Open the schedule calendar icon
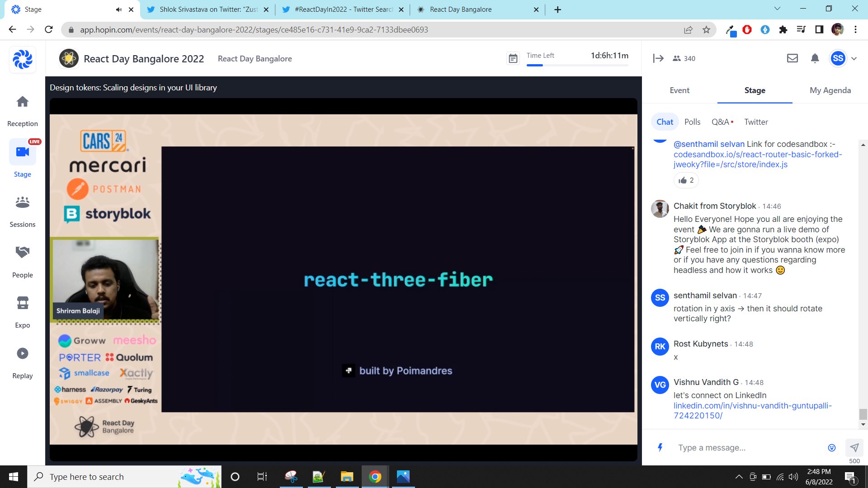868x488 pixels. [513, 58]
